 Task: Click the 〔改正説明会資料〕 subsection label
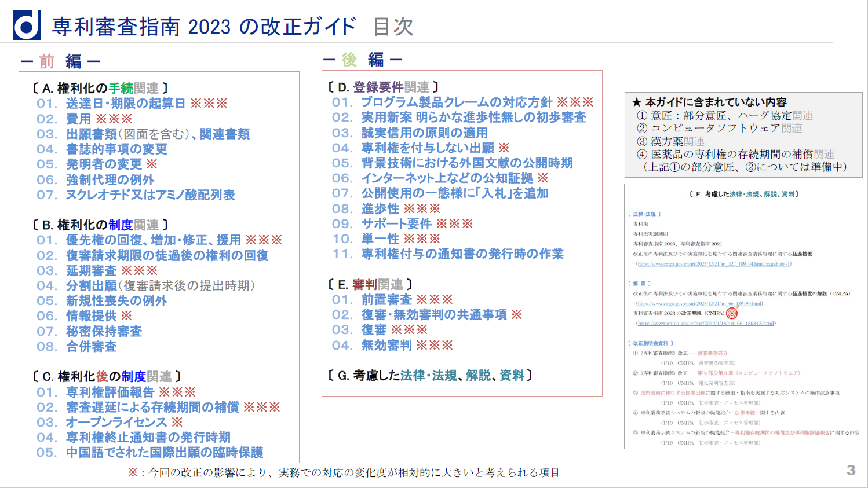click(651, 343)
